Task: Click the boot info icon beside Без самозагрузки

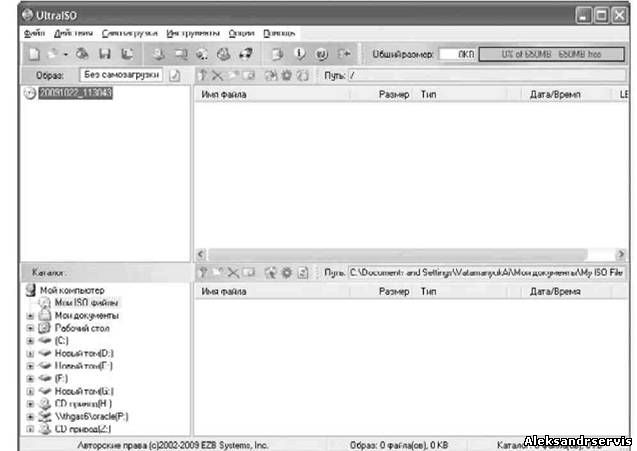Action: (175, 75)
